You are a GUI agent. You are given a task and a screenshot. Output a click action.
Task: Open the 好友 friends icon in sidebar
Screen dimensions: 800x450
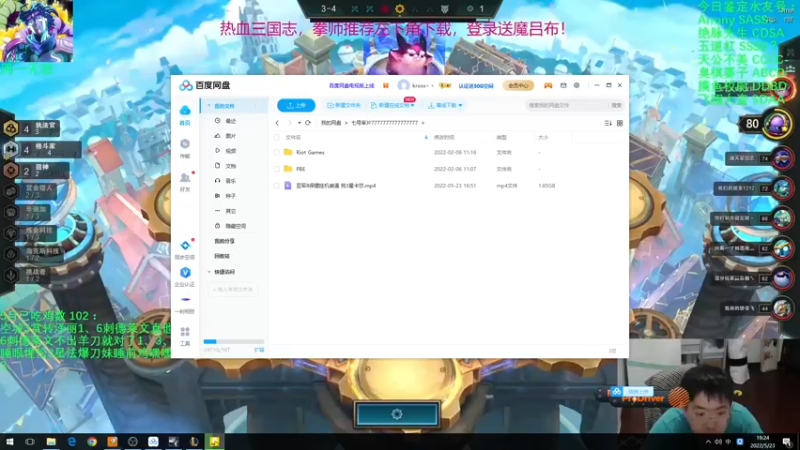point(185,178)
